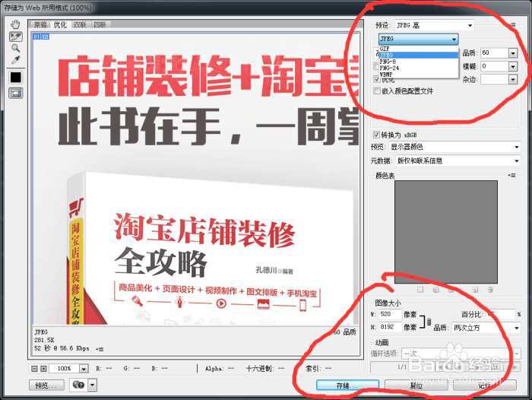Select the Zoom magnifier tool

click(x=15, y=48)
